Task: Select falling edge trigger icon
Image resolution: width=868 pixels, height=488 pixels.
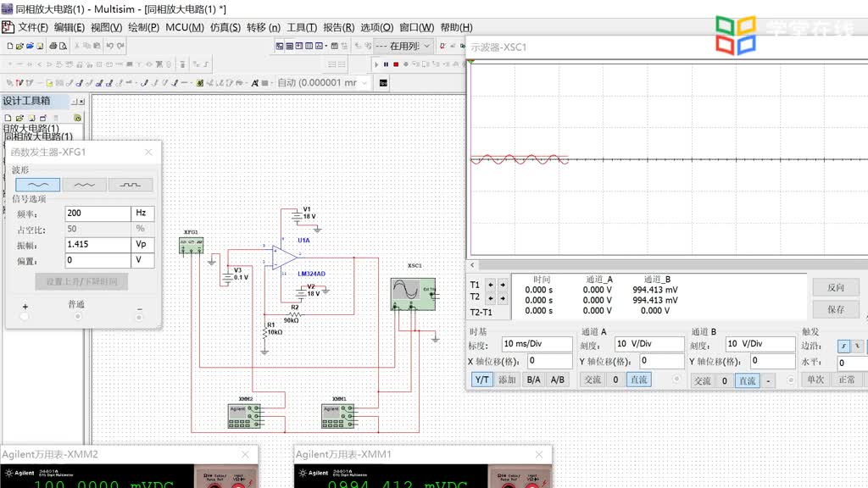Action: tap(857, 346)
